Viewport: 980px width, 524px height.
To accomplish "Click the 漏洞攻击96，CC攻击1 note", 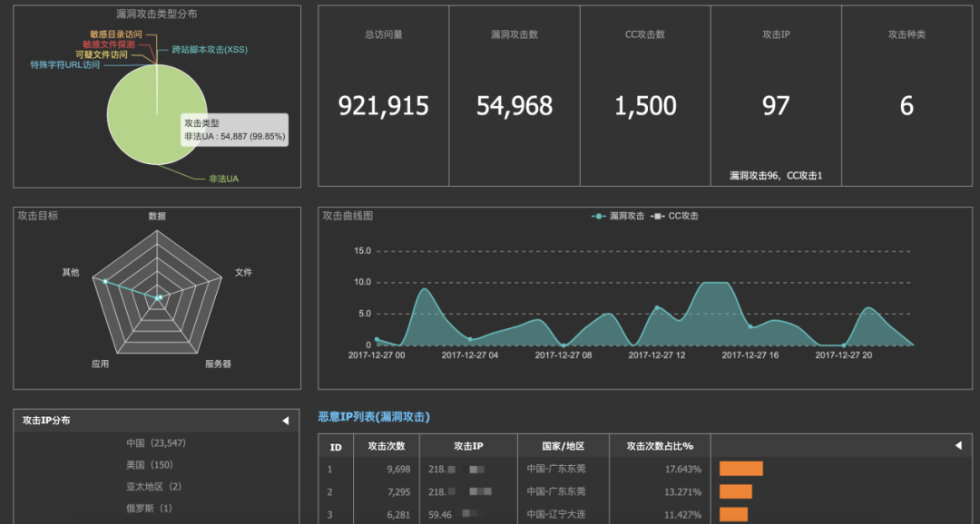I will coord(776,176).
